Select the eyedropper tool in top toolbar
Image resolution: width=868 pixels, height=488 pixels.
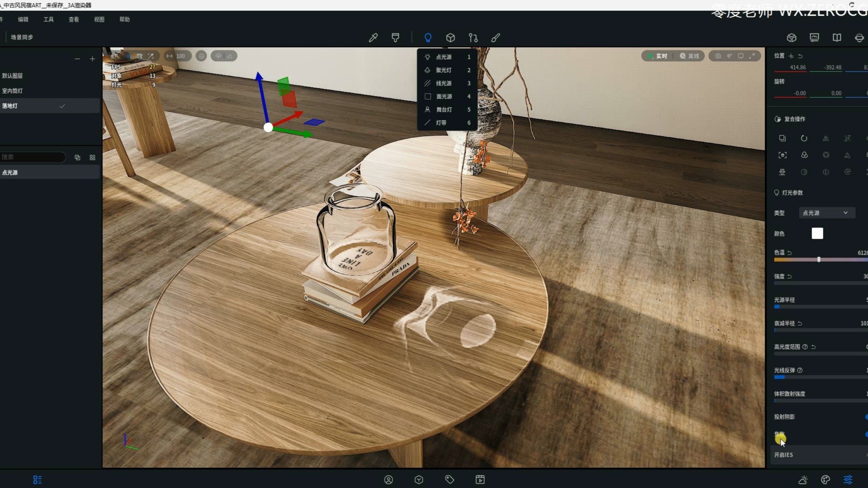pyautogui.click(x=373, y=38)
